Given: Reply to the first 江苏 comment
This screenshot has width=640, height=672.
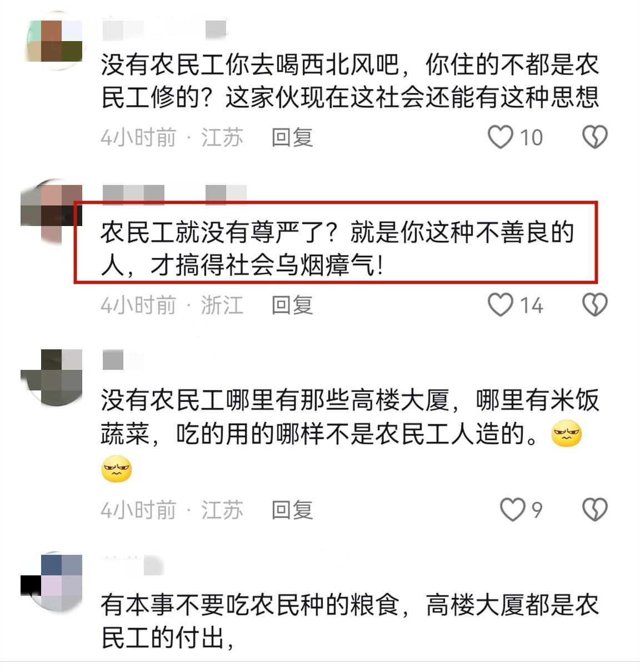Looking at the screenshot, I should [292, 137].
